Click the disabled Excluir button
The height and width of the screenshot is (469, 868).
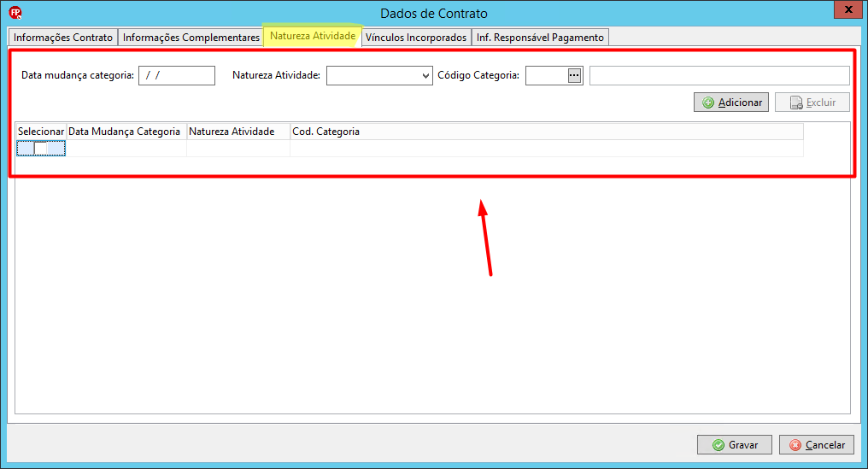coord(812,103)
